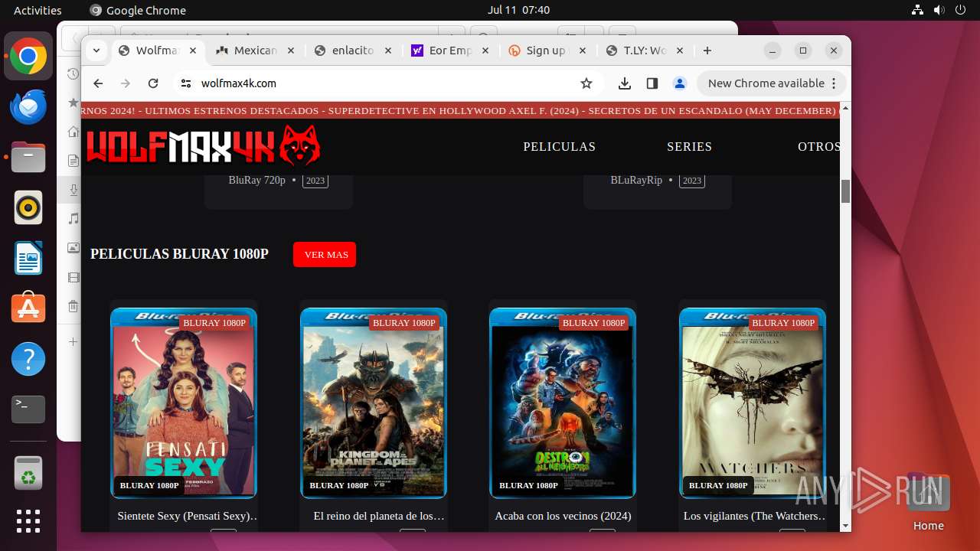Image resolution: width=980 pixels, height=551 pixels.
Task: Close the Eor Emp tab
Action: point(485,51)
